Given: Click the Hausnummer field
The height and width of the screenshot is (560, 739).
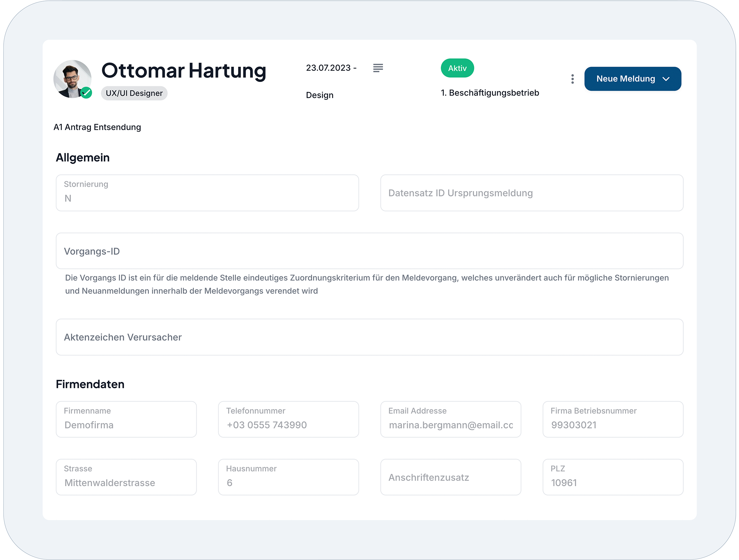Looking at the screenshot, I should point(288,477).
